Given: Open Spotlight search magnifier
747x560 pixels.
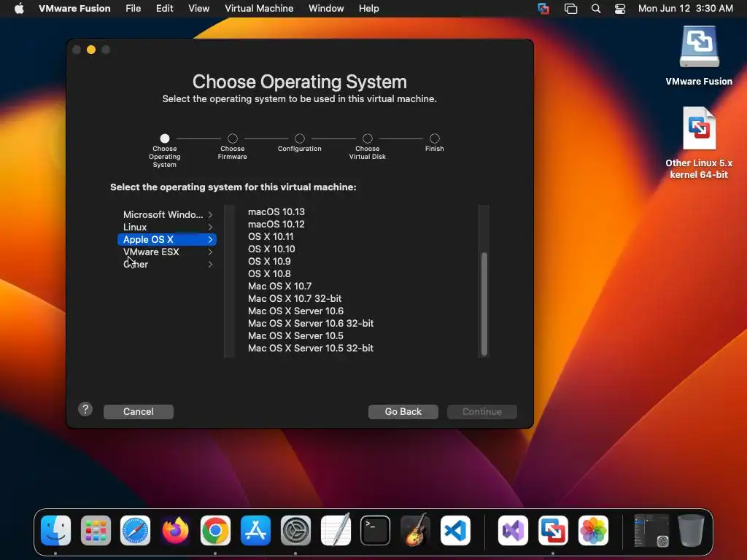Looking at the screenshot, I should [x=595, y=9].
